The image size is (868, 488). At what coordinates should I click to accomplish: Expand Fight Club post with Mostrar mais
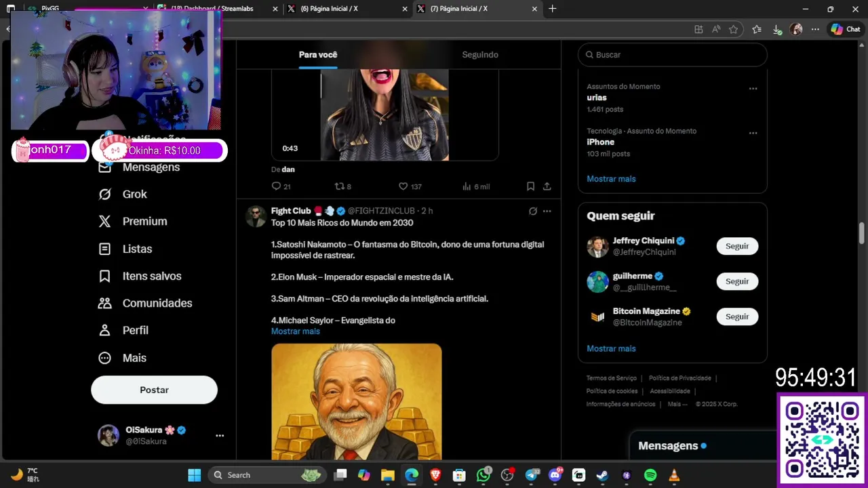296,331
